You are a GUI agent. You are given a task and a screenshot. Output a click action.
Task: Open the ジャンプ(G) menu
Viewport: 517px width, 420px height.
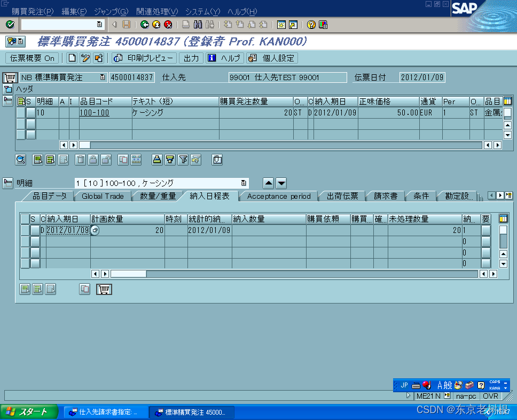111,12
